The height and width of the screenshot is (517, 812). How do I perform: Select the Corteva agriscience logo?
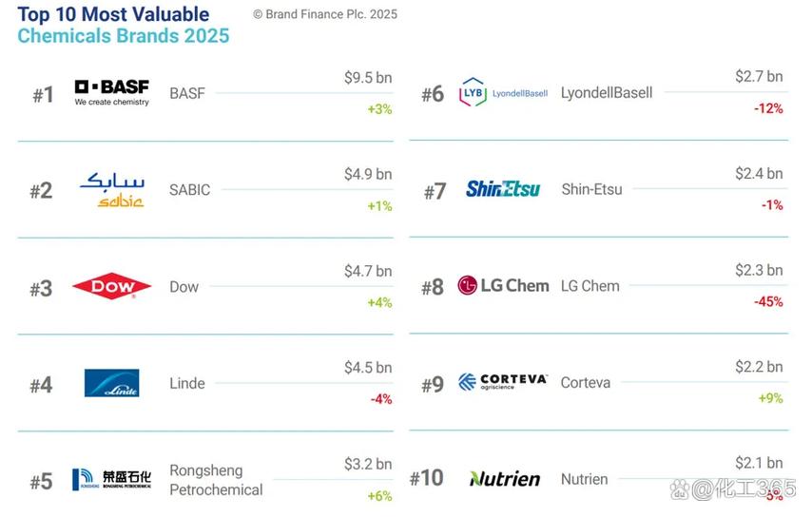tap(503, 382)
